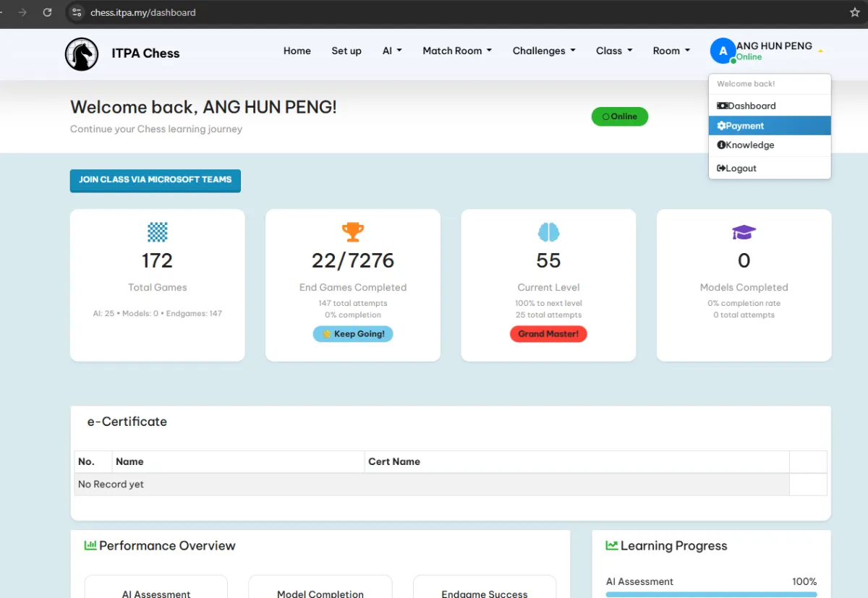The width and height of the screenshot is (868, 598).
Task: Click the 100% value in Learning Progress
Action: (x=804, y=581)
